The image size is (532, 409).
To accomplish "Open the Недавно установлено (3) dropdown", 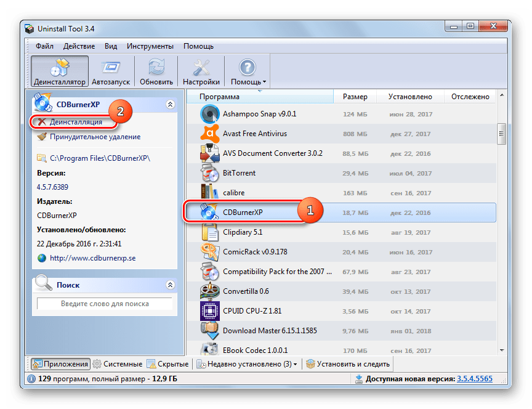I will [248, 364].
